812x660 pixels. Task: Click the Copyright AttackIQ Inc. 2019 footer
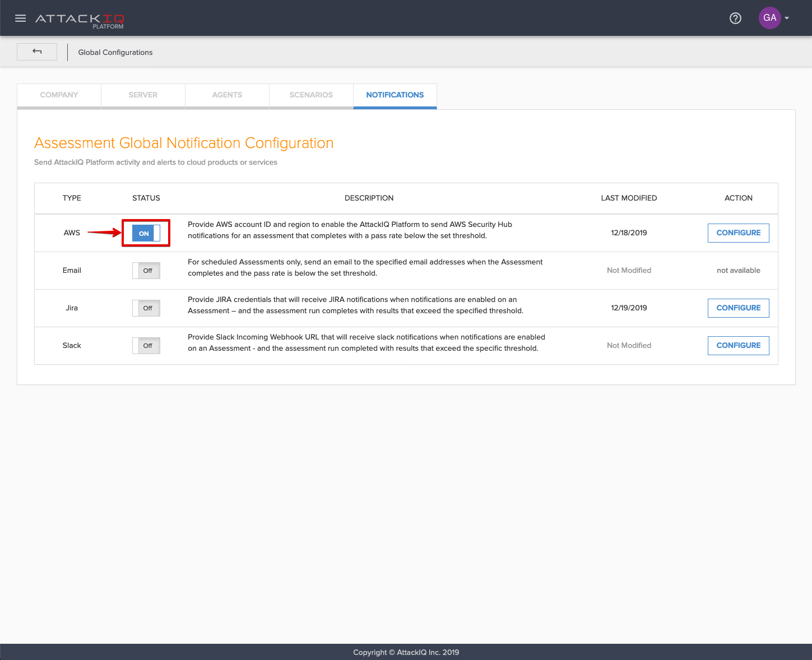406,652
